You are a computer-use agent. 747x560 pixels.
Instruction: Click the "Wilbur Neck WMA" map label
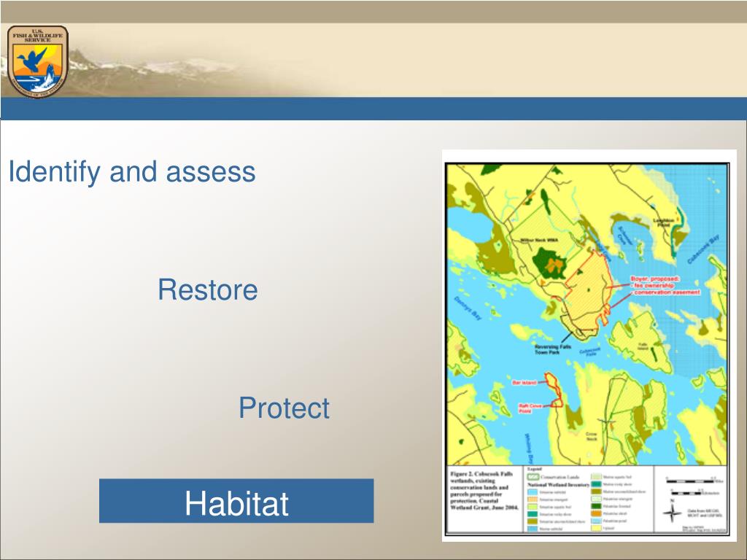coord(539,240)
